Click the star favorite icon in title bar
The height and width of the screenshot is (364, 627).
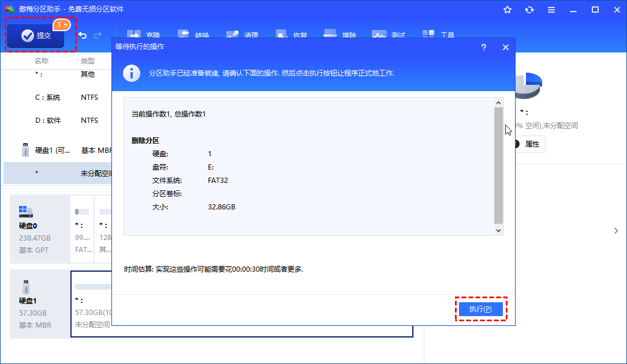pyautogui.click(x=507, y=9)
